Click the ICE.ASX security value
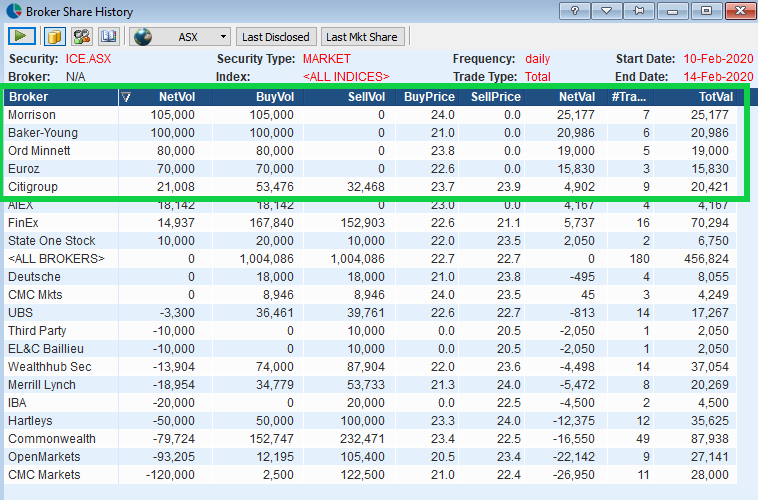Image resolution: width=758 pixels, height=500 pixels. 88,59
